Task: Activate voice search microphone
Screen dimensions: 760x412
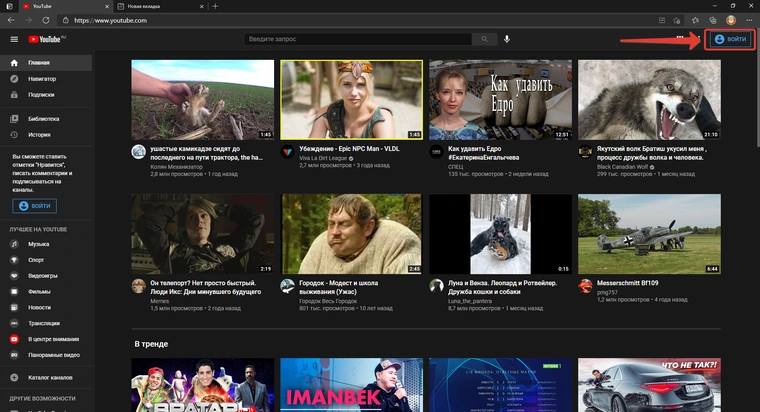Action: click(x=507, y=39)
